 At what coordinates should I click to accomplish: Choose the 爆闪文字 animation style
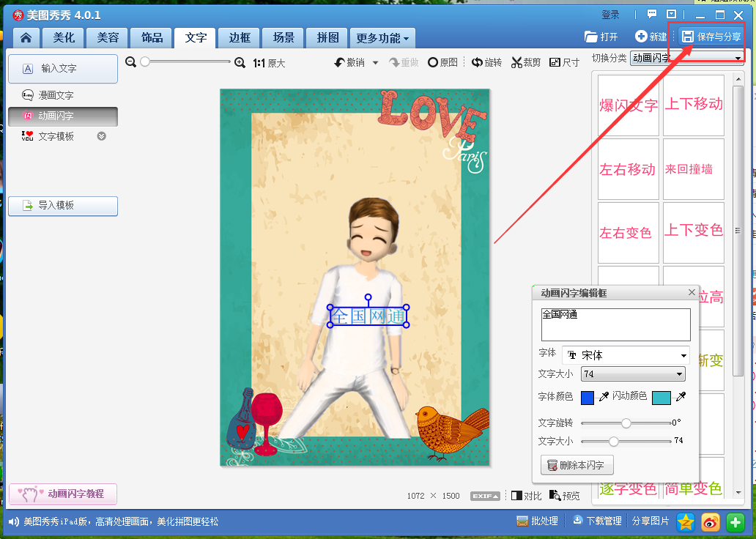click(x=629, y=105)
